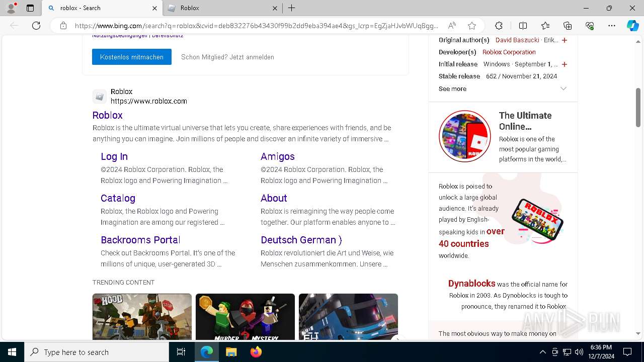The width and height of the screenshot is (644, 362).
Task: Open the About sitelink
Action: pos(274,198)
